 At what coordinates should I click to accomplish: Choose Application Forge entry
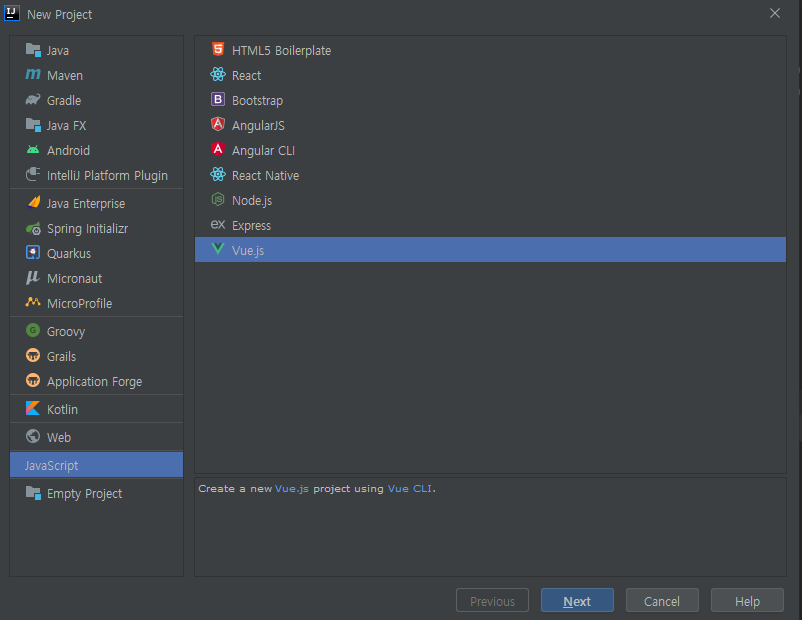pyautogui.click(x=96, y=382)
